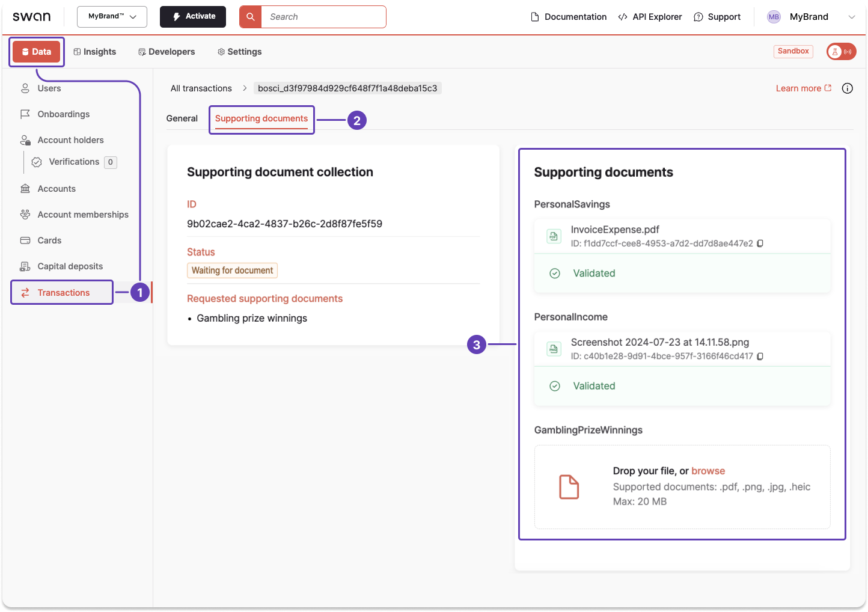Open the Developers menu
Image resolution: width=868 pixels, height=612 pixels.
(167, 52)
